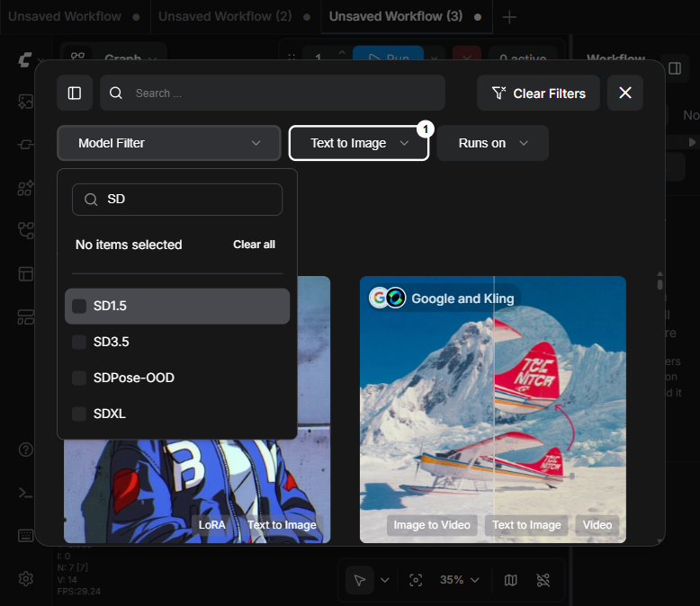Toggle the right side panel icon
The image size is (700, 606).
[x=675, y=68]
